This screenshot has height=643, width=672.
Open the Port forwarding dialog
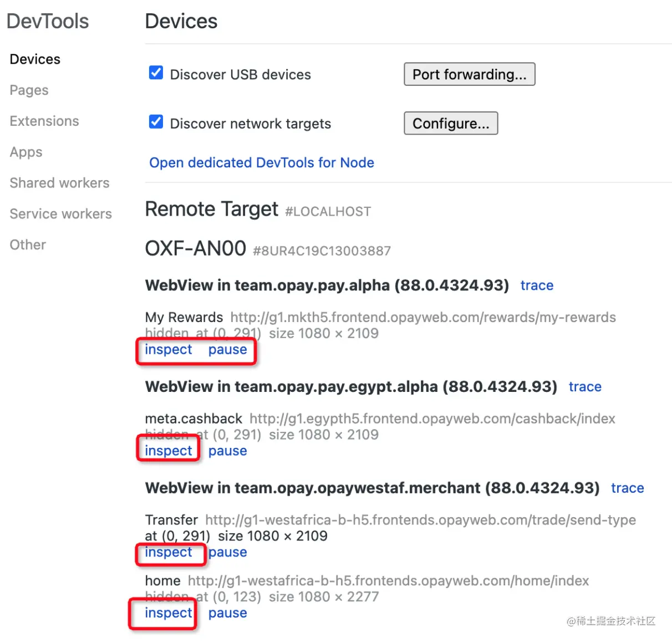coord(469,74)
